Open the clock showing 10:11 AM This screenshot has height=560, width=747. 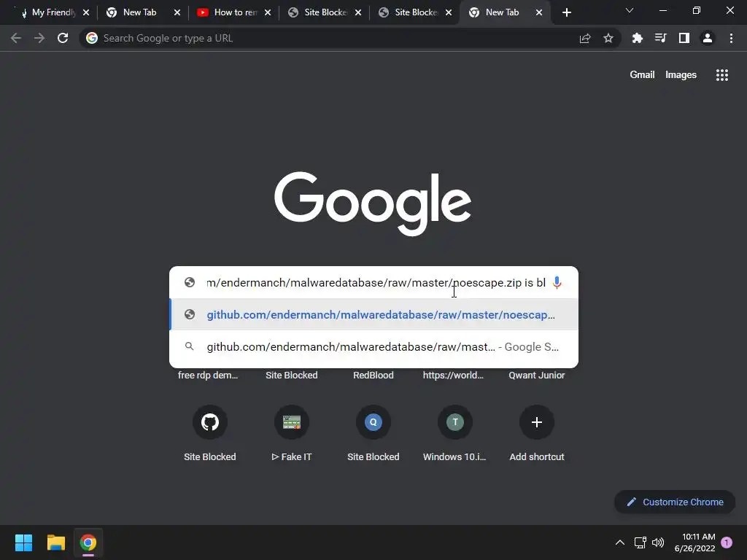[695, 542]
